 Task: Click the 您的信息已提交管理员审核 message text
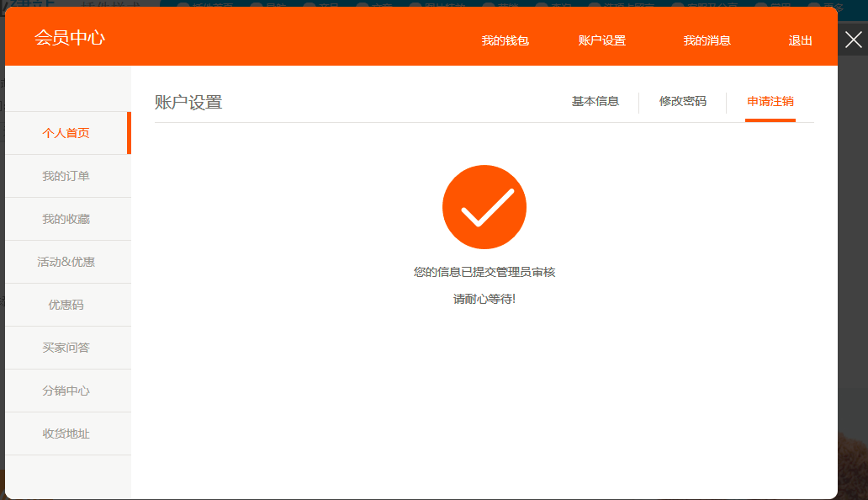[484, 272]
